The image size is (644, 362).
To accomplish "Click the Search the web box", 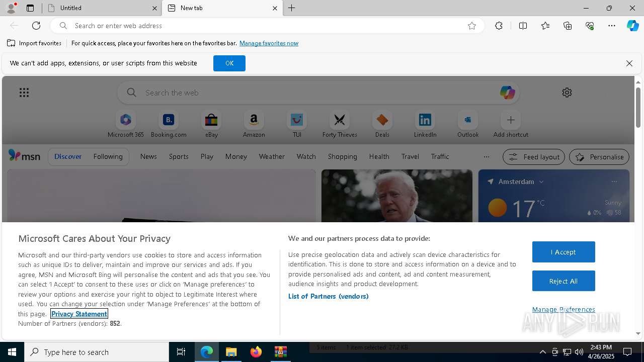I will [x=318, y=93].
